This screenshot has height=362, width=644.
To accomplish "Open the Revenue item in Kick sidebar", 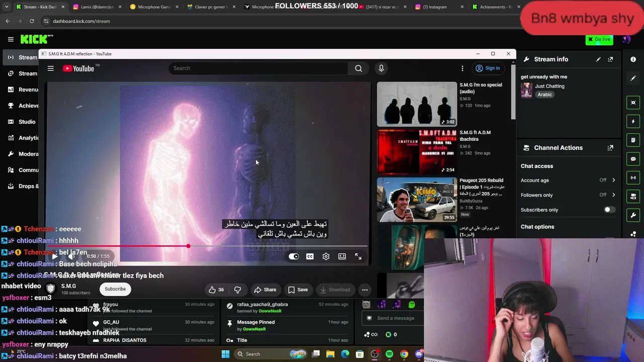I will [x=22, y=89].
